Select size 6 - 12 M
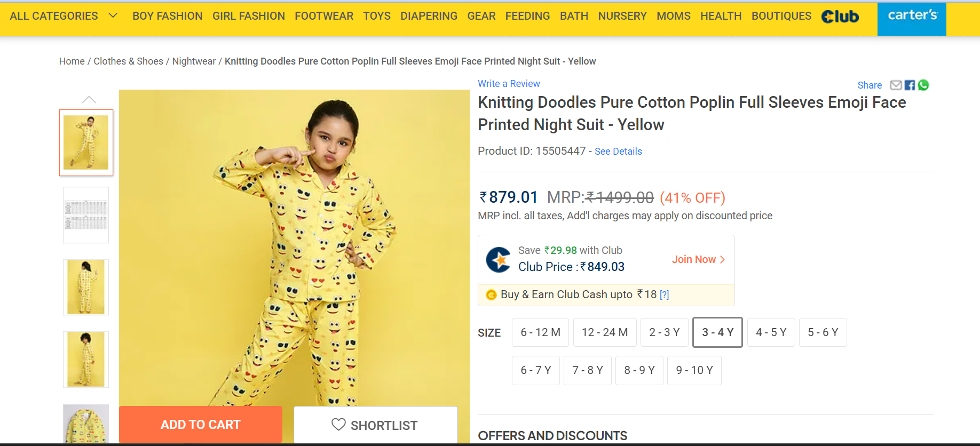Screen dimensions: 980x446 click(540, 332)
